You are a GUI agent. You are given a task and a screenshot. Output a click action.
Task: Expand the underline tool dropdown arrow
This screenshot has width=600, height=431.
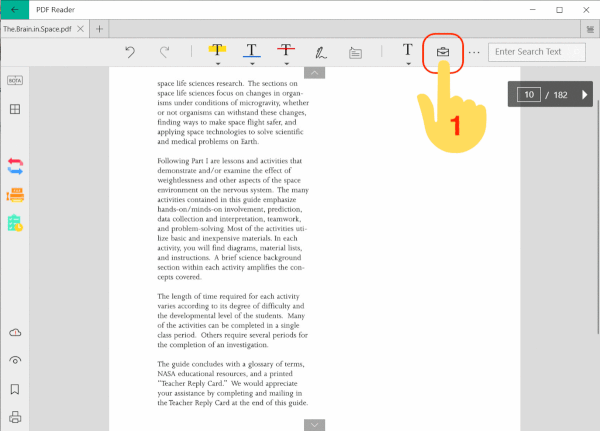coord(251,63)
